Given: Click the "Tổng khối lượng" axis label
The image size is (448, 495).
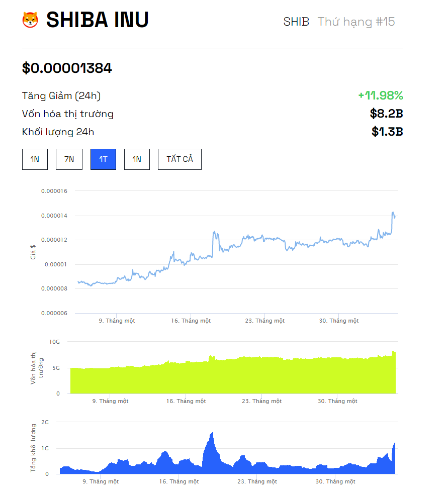Looking at the screenshot, I should pos(34,448).
